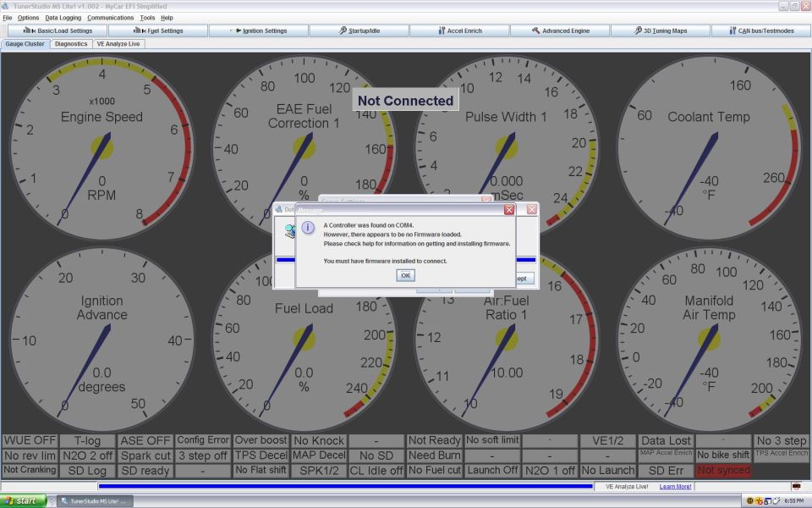Click the Coolant Temp gauge
The height and width of the screenshot is (508, 812).
click(709, 148)
